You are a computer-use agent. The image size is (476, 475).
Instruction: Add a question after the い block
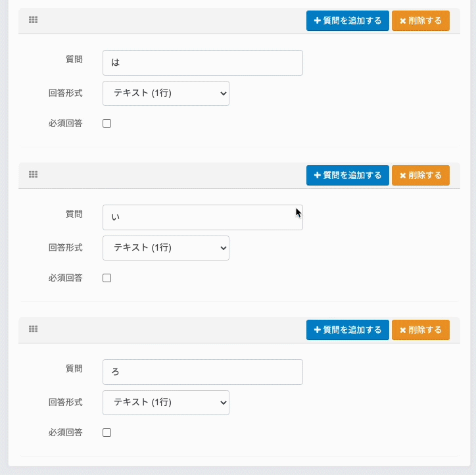[347, 175]
